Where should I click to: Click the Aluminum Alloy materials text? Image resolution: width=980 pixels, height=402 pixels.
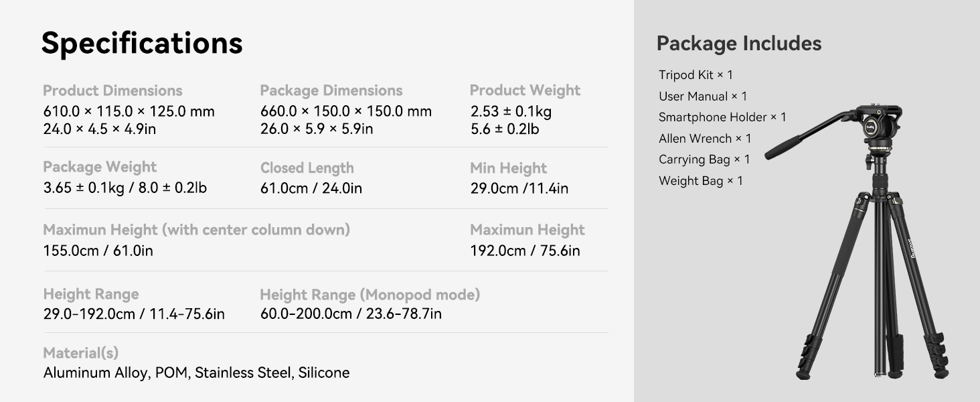point(95,373)
